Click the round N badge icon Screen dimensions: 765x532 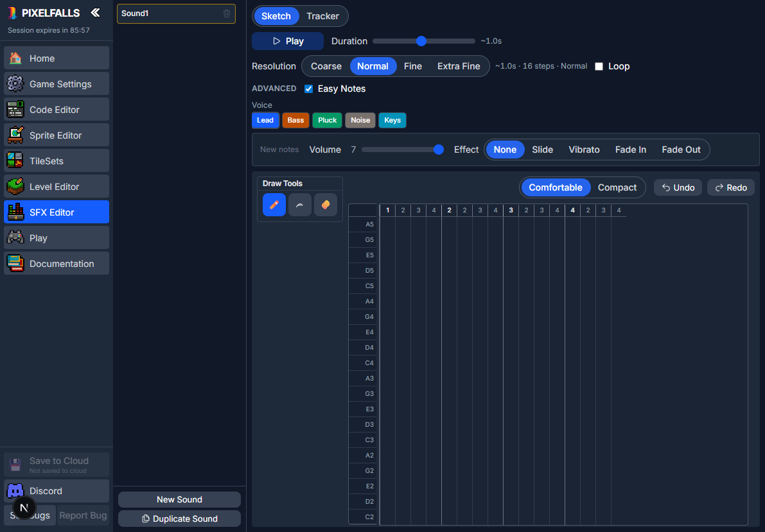click(24, 508)
